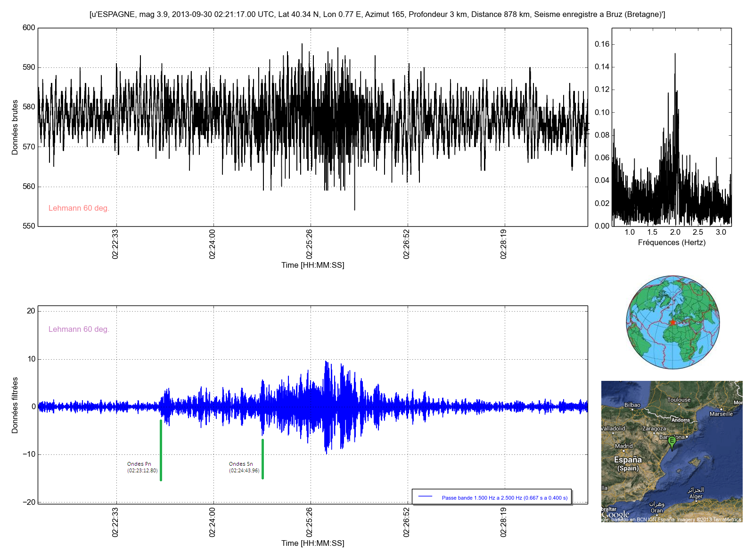Click the Ondes Sn timestamp annotation text
Viewport: 754px width, 560px height.
coord(244,470)
